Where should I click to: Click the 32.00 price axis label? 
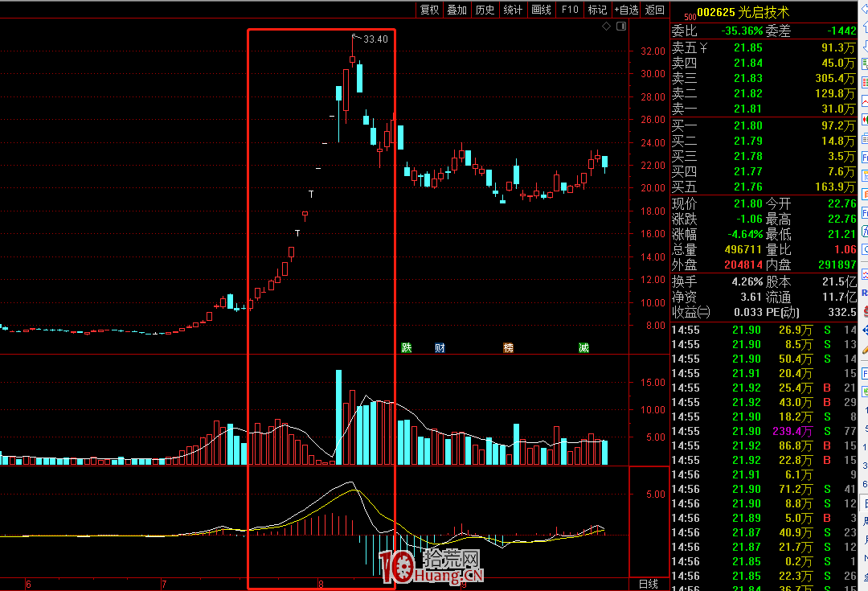[x=653, y=51]
